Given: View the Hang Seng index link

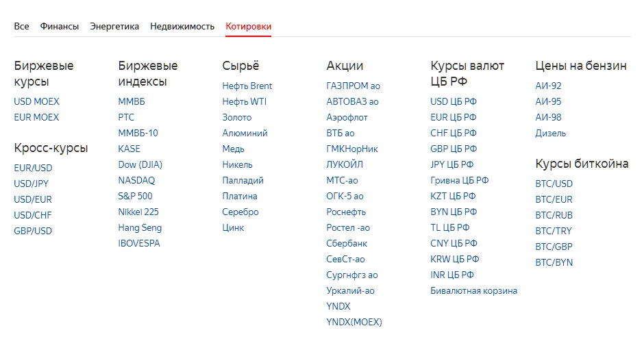Looking at the screenshot, I should (140, 228).
